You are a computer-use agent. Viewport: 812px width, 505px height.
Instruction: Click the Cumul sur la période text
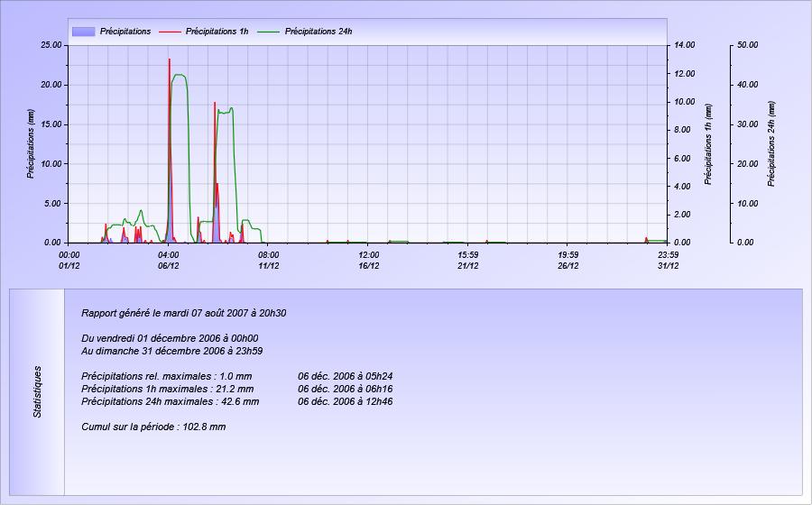(x=153, y=427)
